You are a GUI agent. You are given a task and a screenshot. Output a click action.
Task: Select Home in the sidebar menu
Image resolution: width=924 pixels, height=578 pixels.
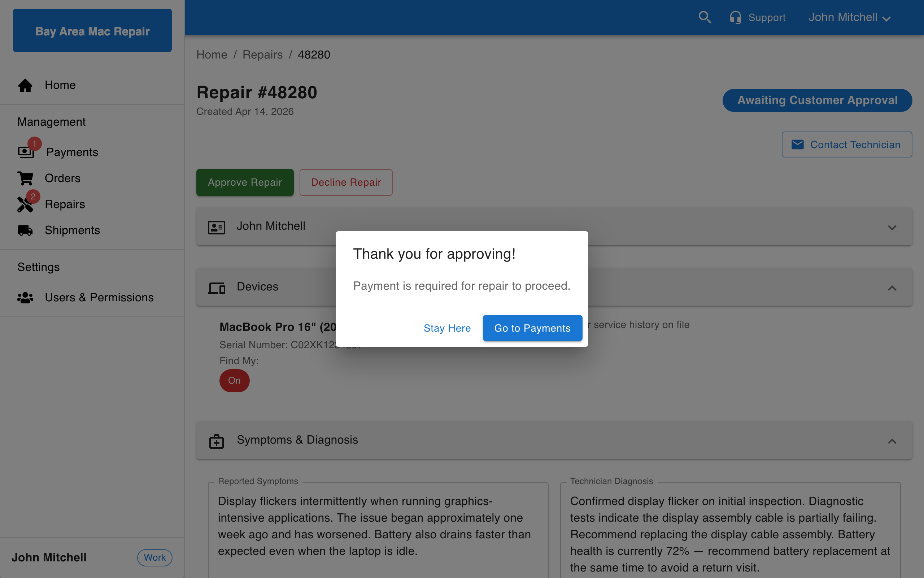(x=60, y=85)
